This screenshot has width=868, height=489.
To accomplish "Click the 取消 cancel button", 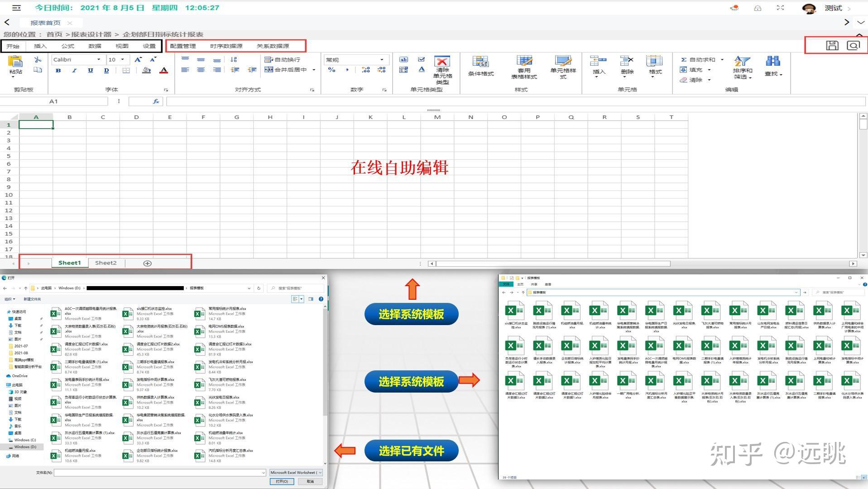I will (310, 481).
